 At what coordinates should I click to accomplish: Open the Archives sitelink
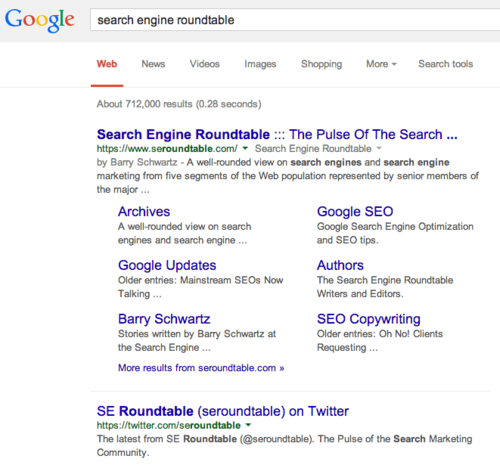click(x=144, y=212)
